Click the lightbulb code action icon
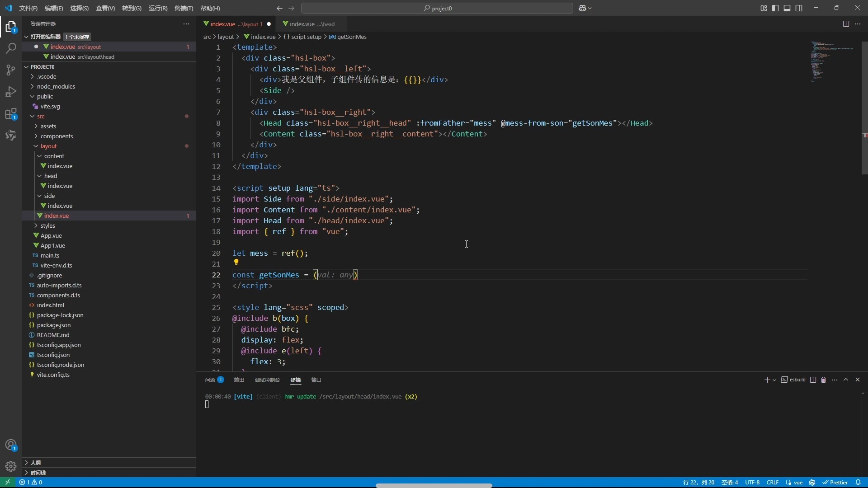 (236, 262)
